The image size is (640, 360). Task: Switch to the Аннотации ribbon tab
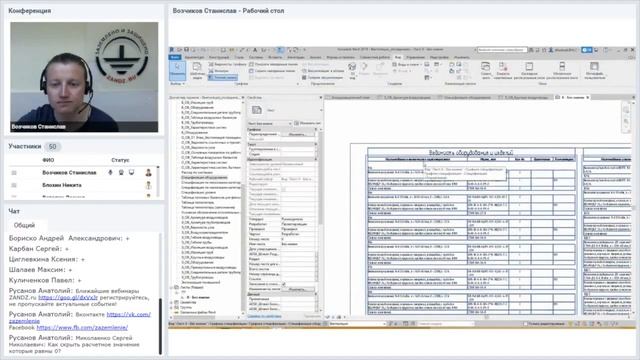click(296, 58)
